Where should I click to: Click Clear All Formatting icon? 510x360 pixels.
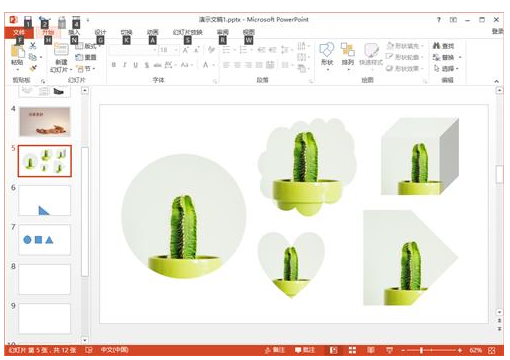[x=211, y=50]
